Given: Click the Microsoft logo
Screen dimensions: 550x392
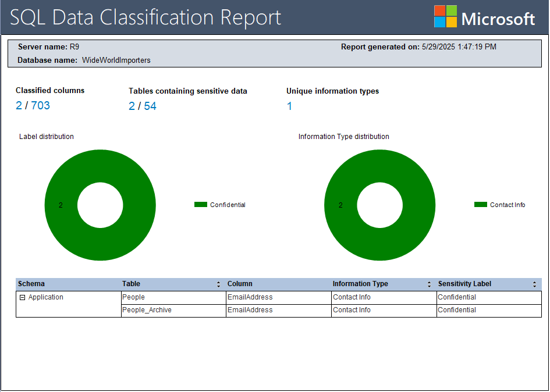Looking at the screenshot, I should click(484, 17).
